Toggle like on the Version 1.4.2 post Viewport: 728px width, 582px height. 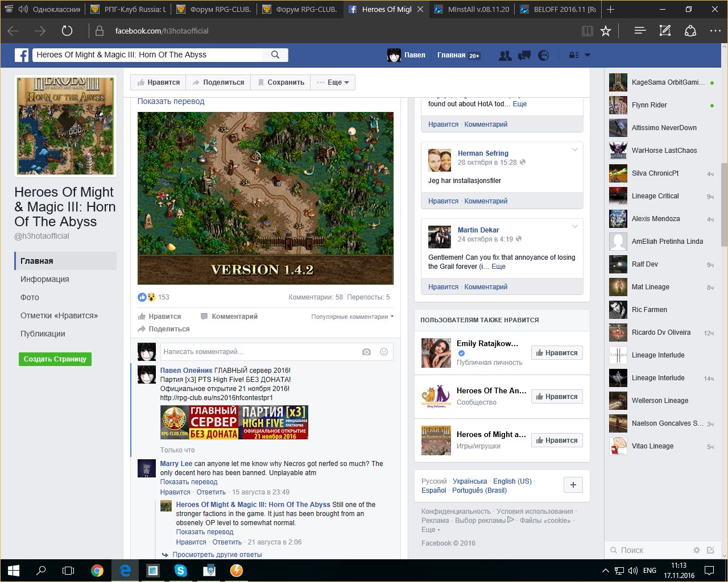(160, 317)
